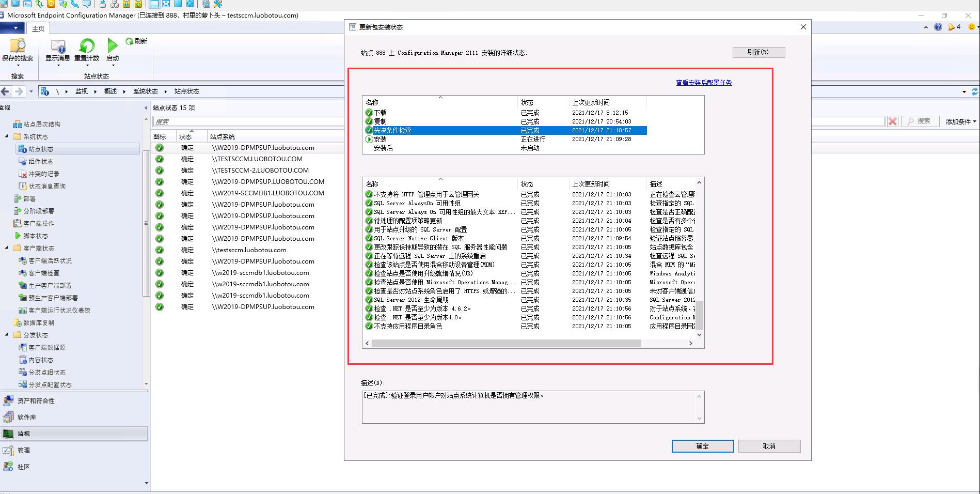Open the 社区 workspace
Image resolution: width=980 pixels, height=494 pixels.
[74, 467]
